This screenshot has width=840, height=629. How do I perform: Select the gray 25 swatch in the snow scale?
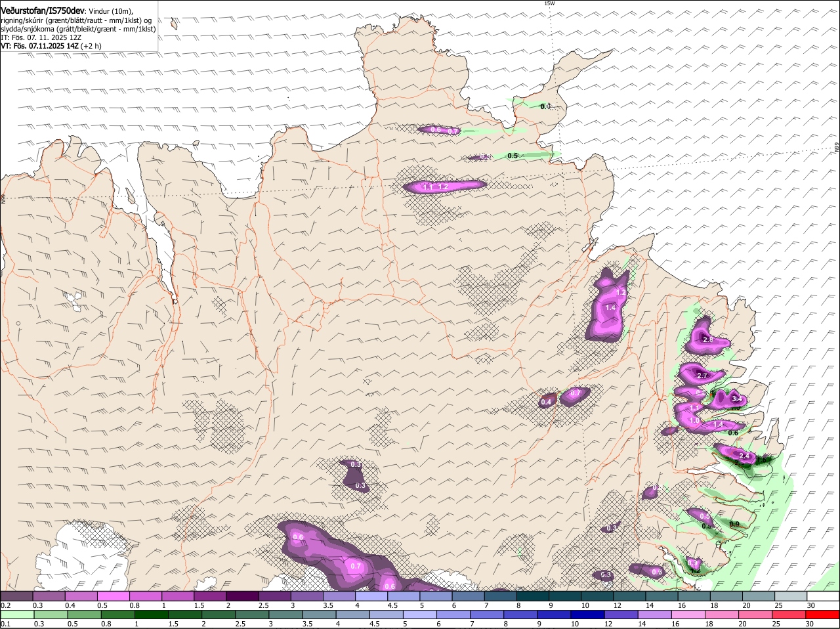789,596
